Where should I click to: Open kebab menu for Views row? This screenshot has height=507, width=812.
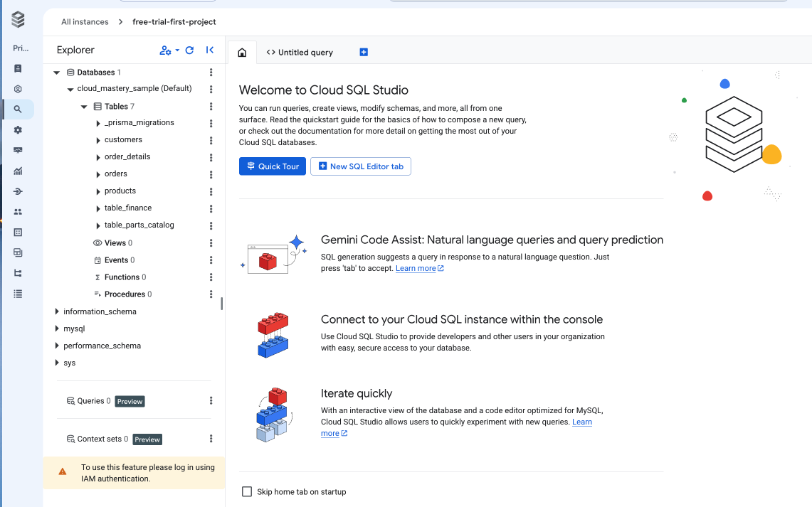click(211, 242)
